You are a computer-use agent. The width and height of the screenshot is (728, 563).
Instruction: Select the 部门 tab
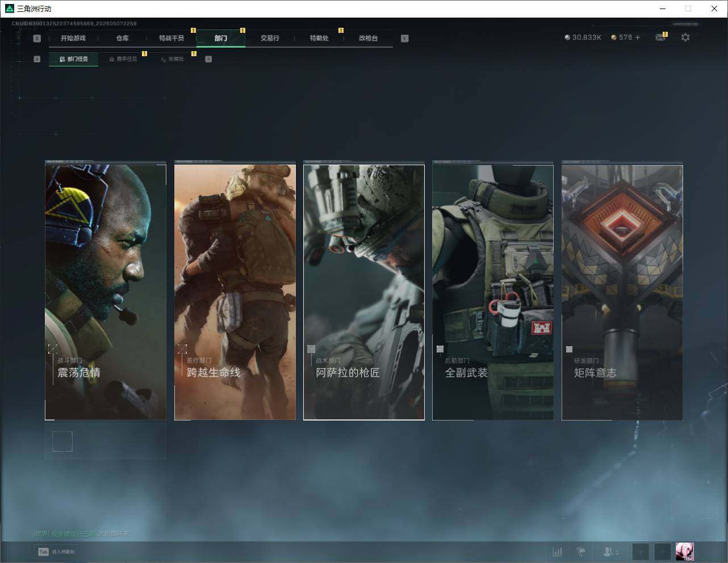click(221, 38)
